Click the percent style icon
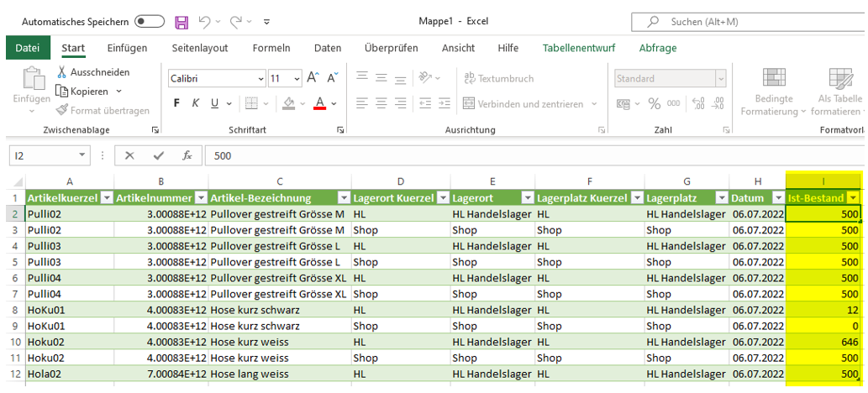Image resolution: width=868 pixels, height=393 pixels. 655,103
